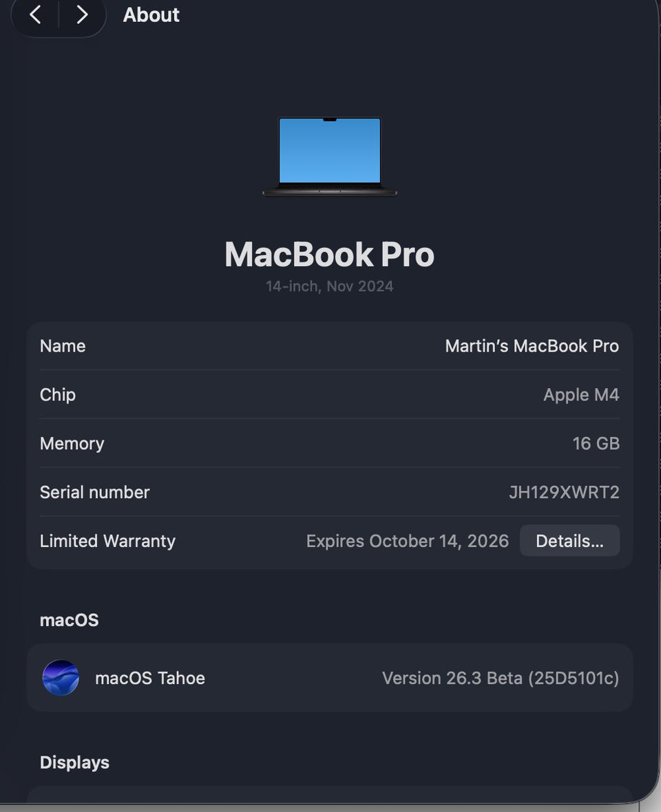This screenshot has width=661, height=812.
Task: Select serial number JH129XWRT2
Action: (x=564, y=492)
